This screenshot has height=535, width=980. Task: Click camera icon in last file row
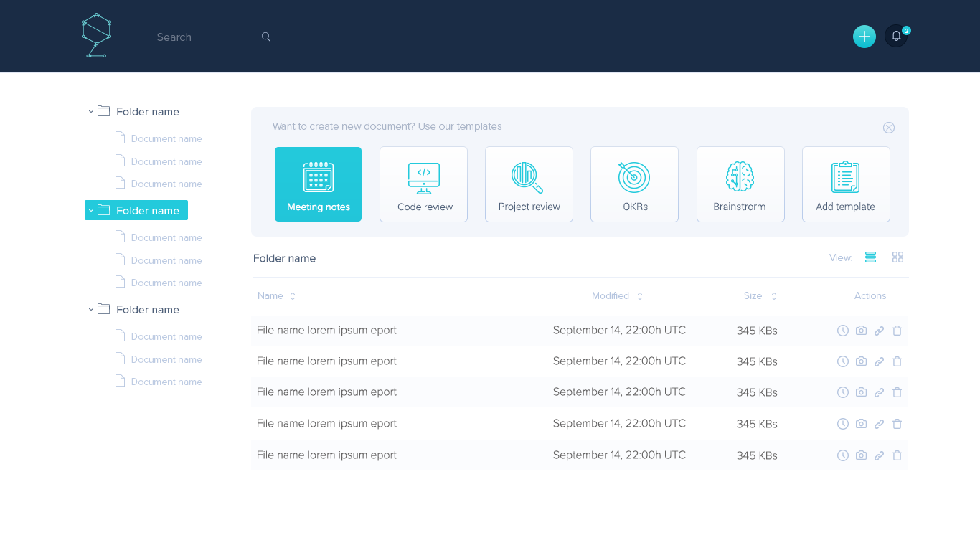[x=861, y=455]
